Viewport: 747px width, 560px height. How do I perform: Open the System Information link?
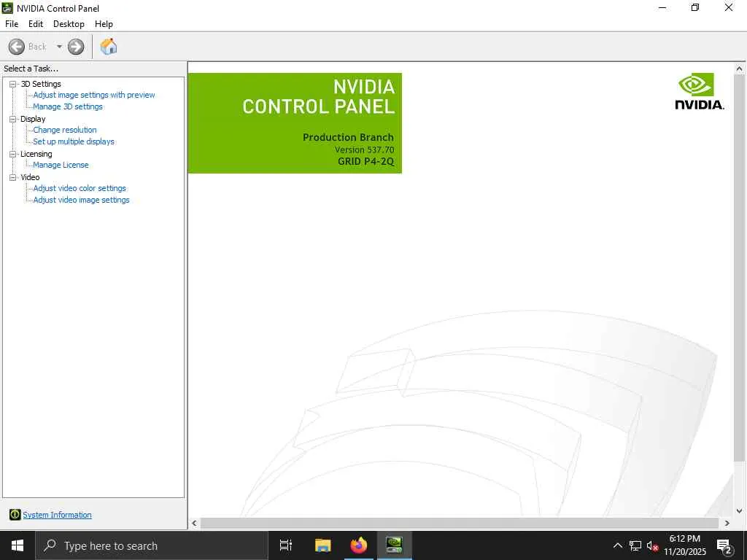[x=57, y=515]
